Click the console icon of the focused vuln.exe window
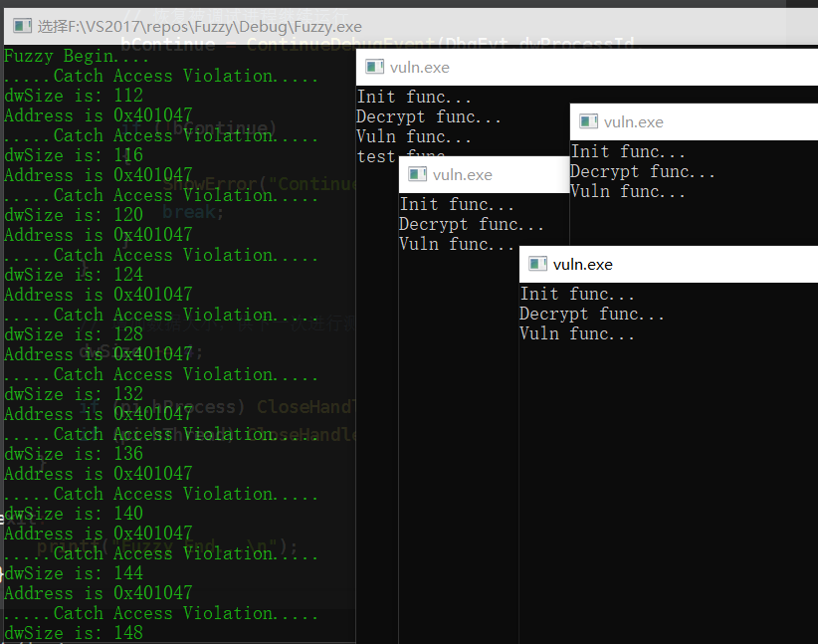The image size is (818, 644). [x=537, y=264]
